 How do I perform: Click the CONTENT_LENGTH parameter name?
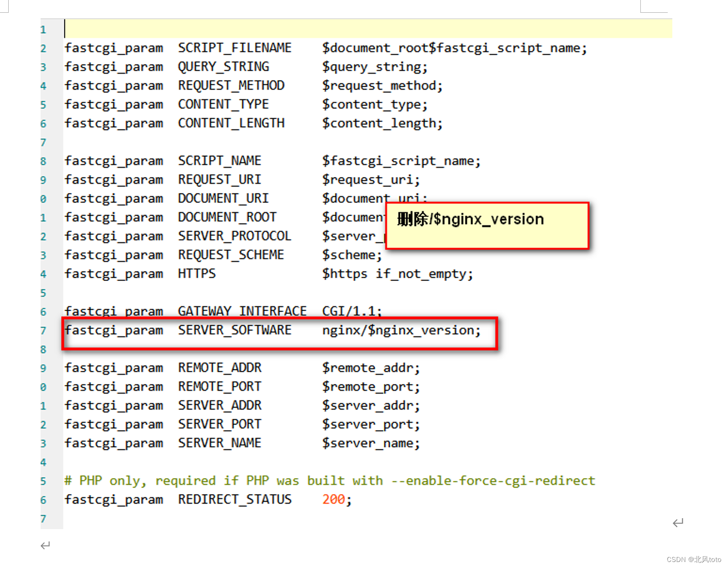click(x=231, y=123)
